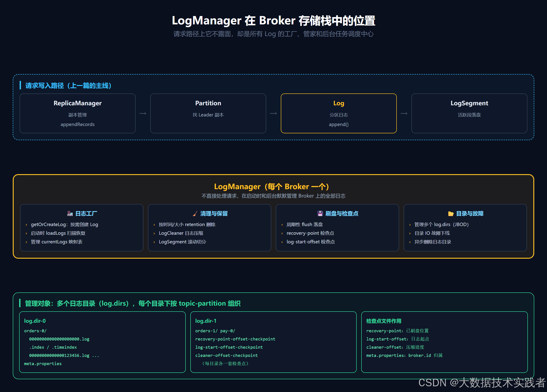Click the bullet 周期性 flush 落盘
The image size is (547, 392).
tap(305, 224)
